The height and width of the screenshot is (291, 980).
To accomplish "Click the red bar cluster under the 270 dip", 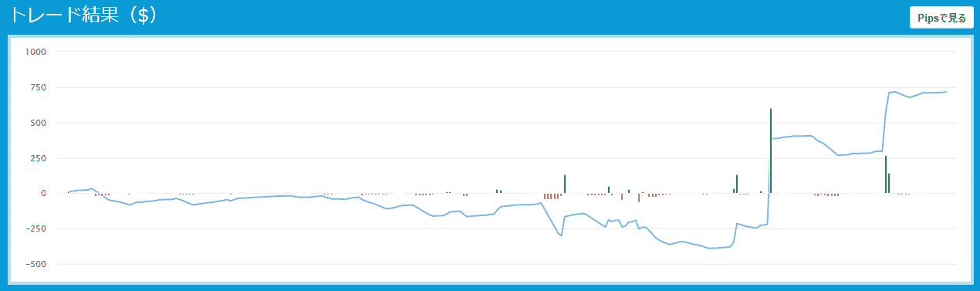I will pyautogui.click(x=828, y=195).
